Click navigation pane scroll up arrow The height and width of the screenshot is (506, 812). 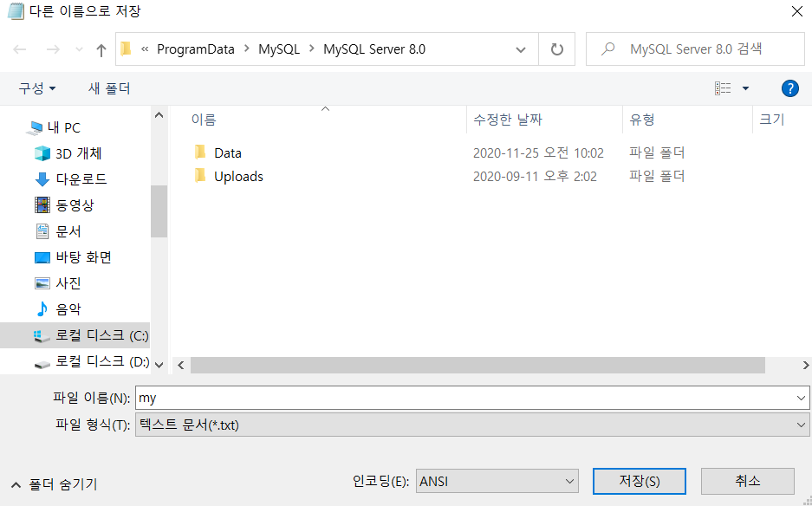point(159,115)
